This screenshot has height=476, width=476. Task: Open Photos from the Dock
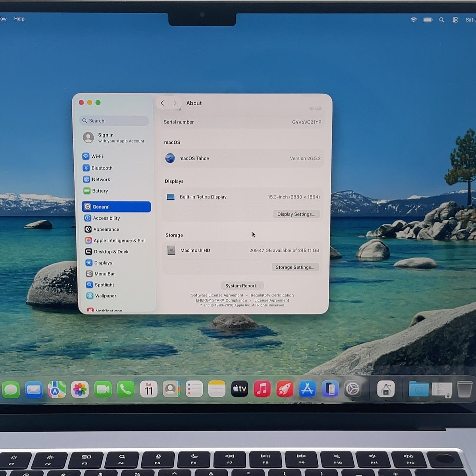pyautogui.click(x=80, y=389)
